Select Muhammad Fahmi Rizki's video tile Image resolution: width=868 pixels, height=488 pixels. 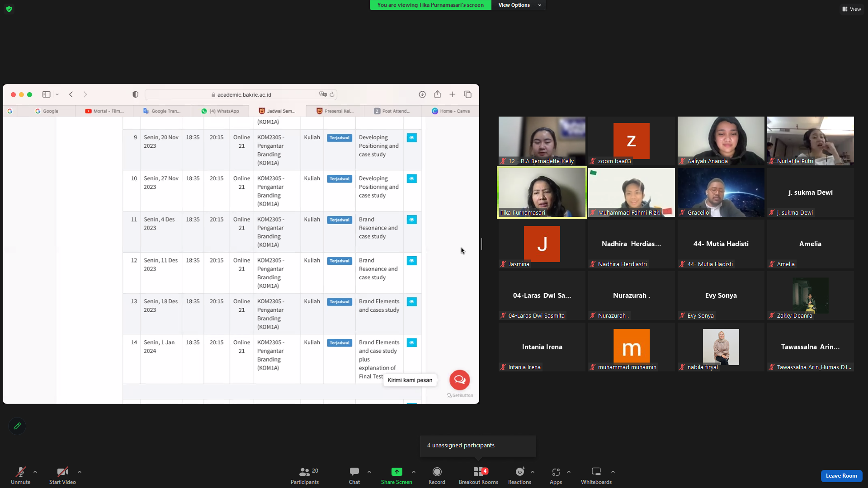tap(632, 192)
